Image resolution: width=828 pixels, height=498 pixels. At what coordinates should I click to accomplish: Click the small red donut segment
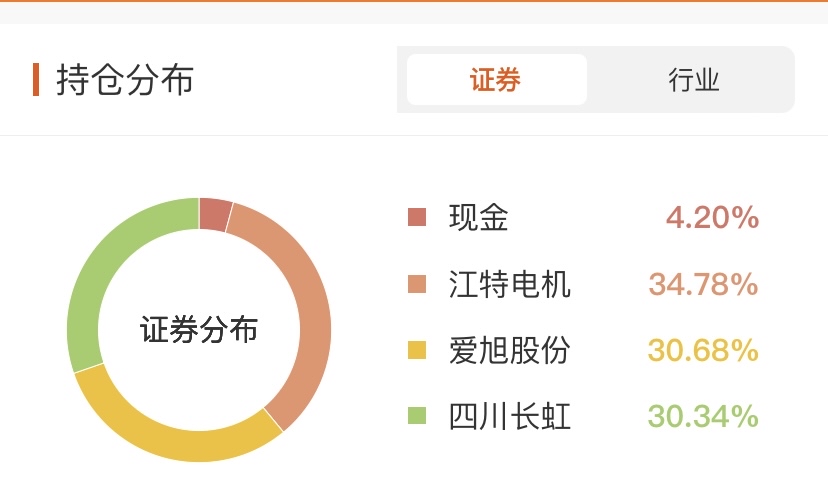(x=215, y=214)
